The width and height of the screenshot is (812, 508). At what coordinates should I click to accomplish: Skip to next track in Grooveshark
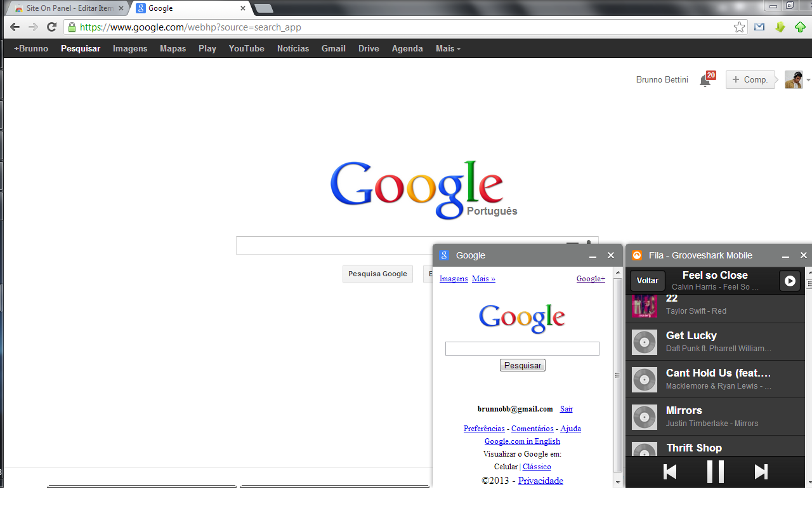(x=761, y=472)
